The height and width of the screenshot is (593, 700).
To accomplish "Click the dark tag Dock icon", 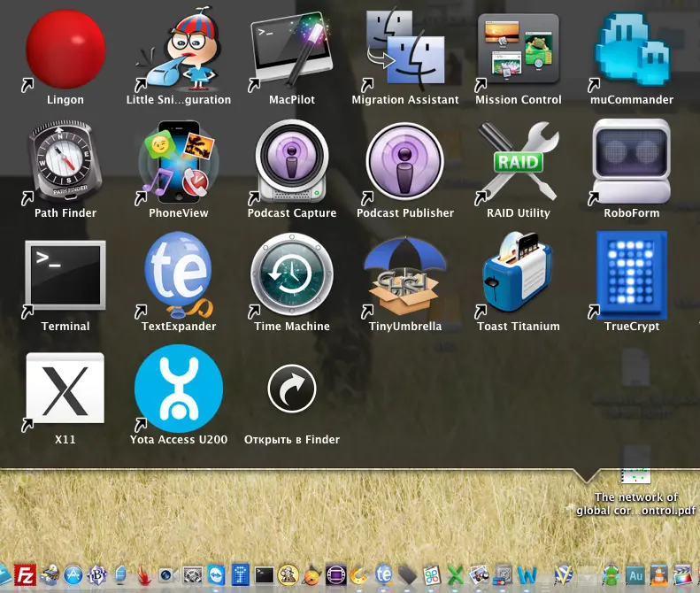I will coord(408,575).
